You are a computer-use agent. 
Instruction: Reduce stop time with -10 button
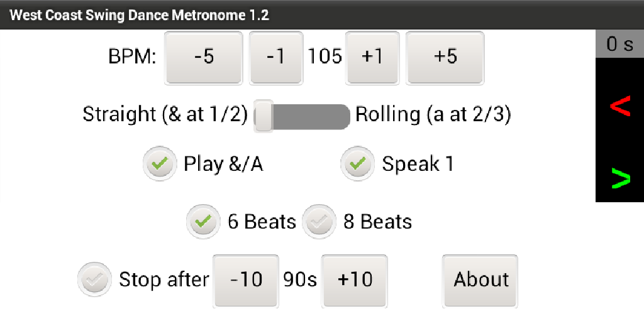(x=246, y=279)
